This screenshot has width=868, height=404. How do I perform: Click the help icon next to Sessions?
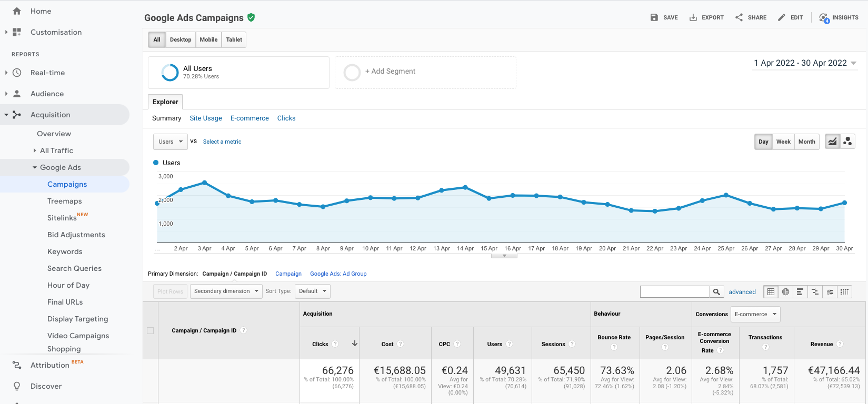coord(572,344)
